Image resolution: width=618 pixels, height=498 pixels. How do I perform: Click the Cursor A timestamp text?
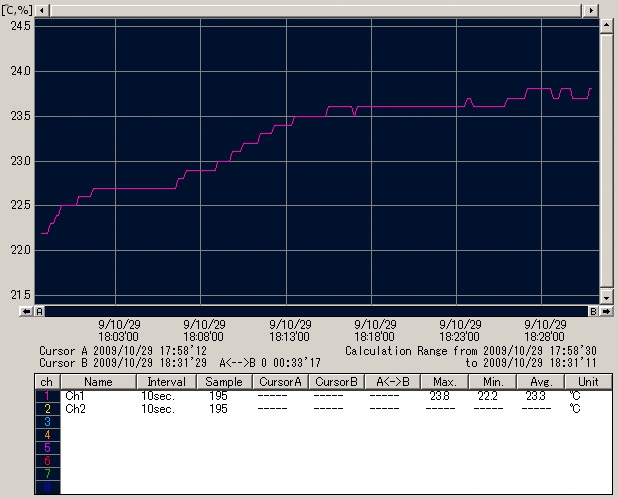(x=123, y=351)
